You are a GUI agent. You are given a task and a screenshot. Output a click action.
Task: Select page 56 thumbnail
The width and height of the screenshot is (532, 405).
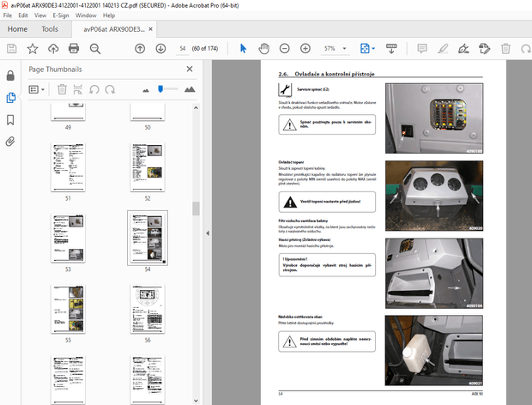148,309
